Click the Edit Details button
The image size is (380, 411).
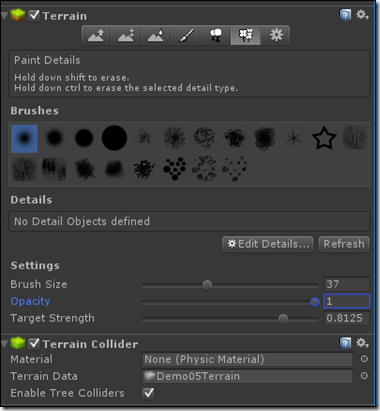[x=268, y=244]
